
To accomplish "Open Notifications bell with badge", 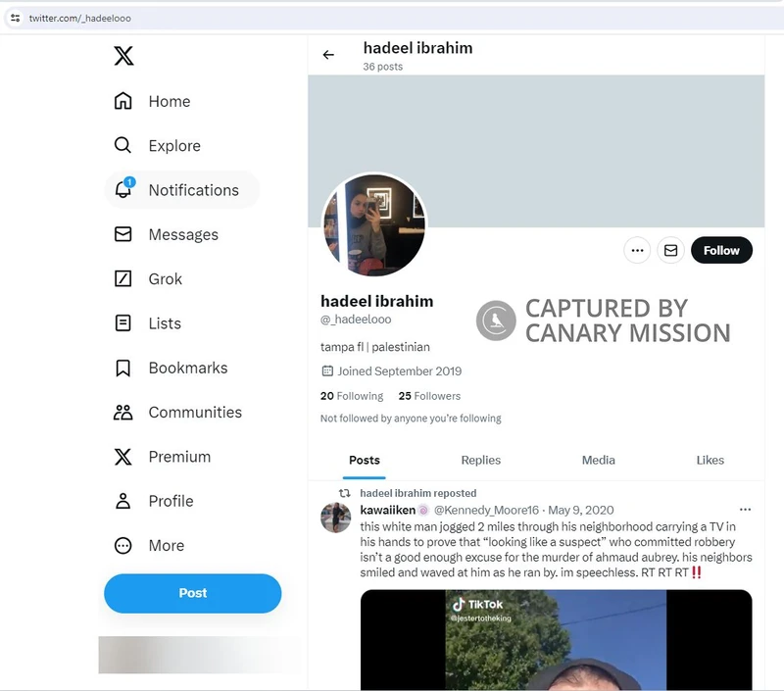I will (x=123, y=190).
